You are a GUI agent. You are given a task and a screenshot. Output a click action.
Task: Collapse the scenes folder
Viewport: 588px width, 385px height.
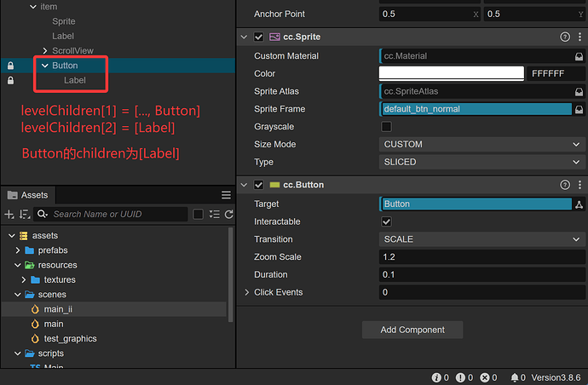tap(18, 295)
